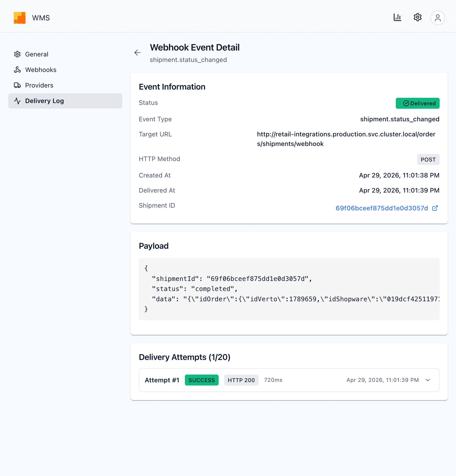Select Webhooks in the sidebar
This screenshot has height=476, width=456.
(x=65, y=70)
